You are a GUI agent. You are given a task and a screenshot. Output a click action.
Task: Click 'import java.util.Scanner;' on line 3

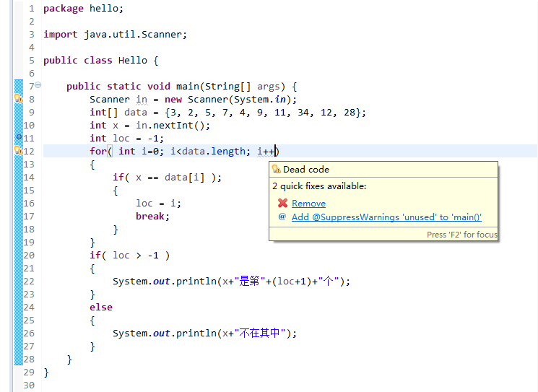[x=116, y=35]
